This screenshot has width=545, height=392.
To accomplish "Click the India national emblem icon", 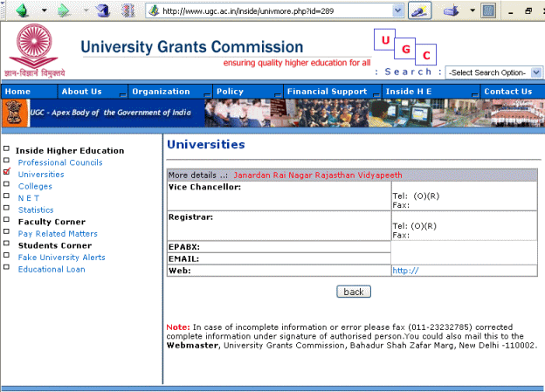I will (15, 113).
